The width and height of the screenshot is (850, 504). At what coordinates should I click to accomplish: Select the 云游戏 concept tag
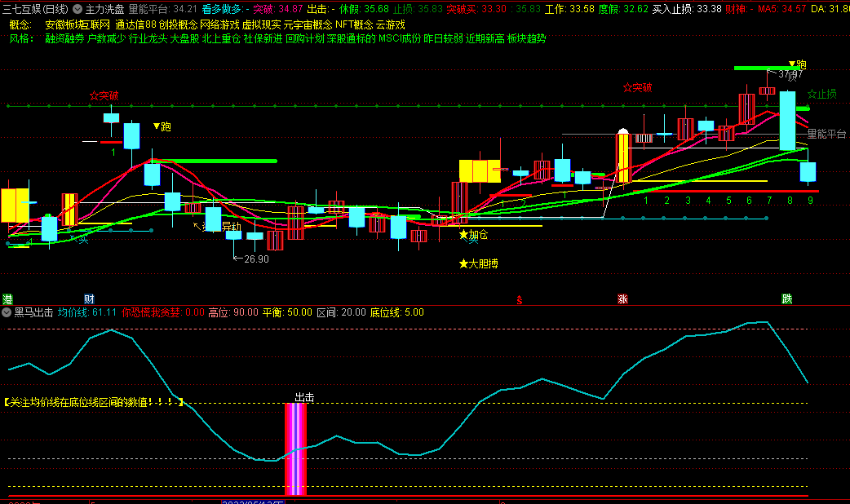coord(390,25)
